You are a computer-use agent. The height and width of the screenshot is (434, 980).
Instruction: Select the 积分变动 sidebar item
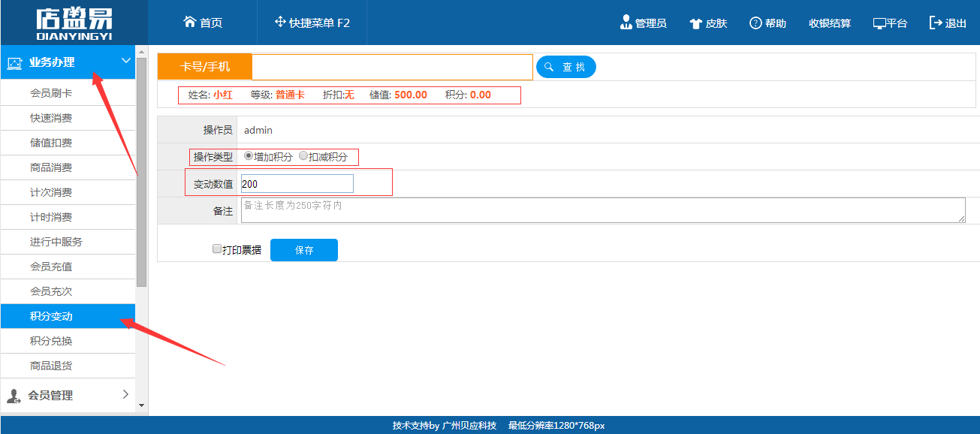coord(68,316)
